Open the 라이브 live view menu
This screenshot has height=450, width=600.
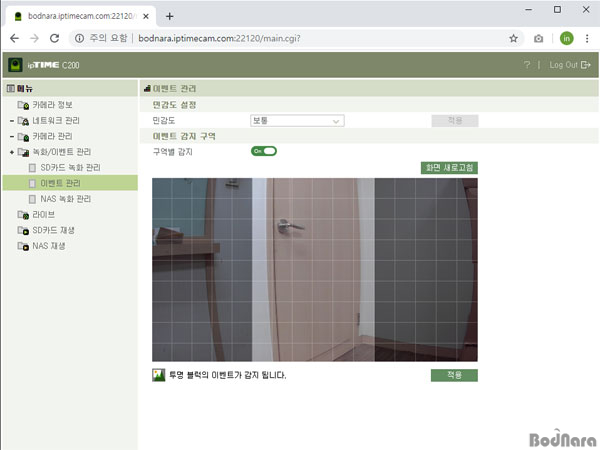tap(44, 214)
